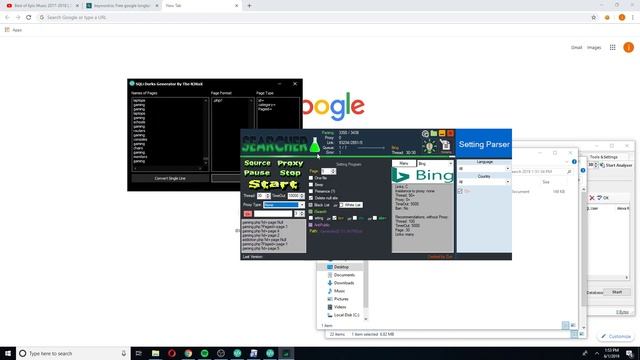Open Google Chrome from the taskbar
Screen dimensions: 640x360
[188, 353]
